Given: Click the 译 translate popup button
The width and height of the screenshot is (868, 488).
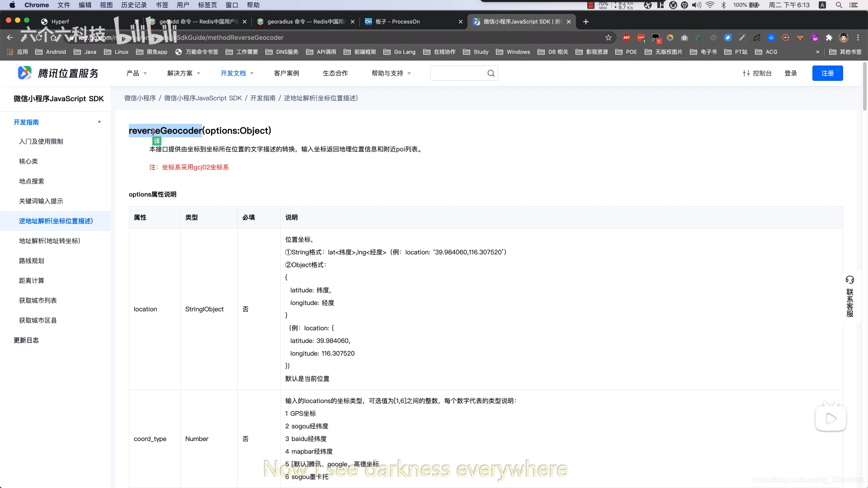Looking at the screenshot, I should pos(156,141).
